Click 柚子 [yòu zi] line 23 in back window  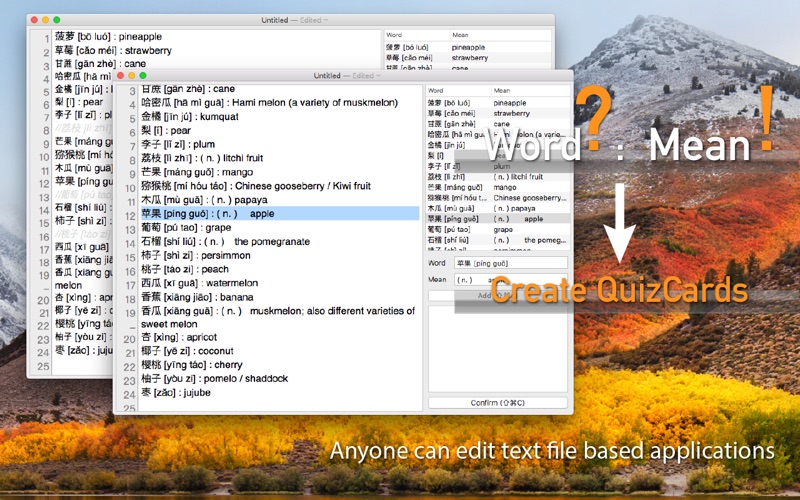click(x=83, y=337)
